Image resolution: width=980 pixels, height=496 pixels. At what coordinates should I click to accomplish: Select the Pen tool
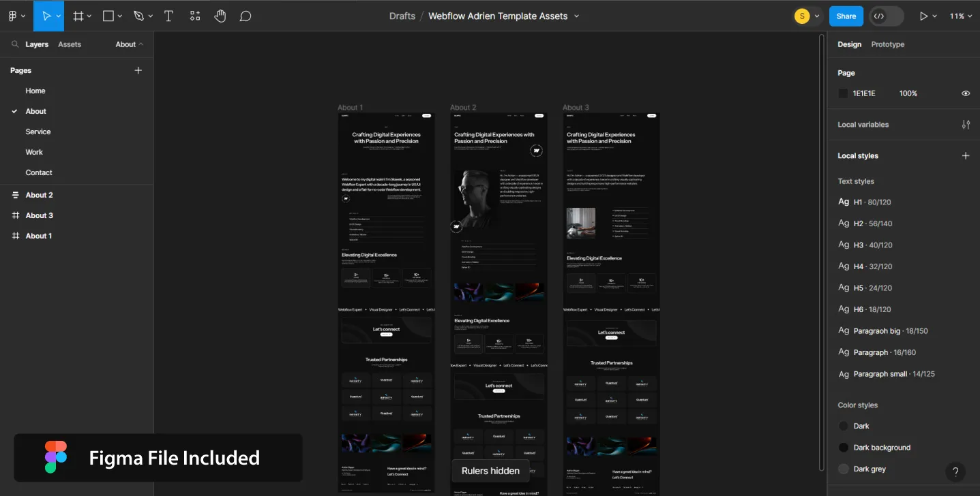pos(138,16)
